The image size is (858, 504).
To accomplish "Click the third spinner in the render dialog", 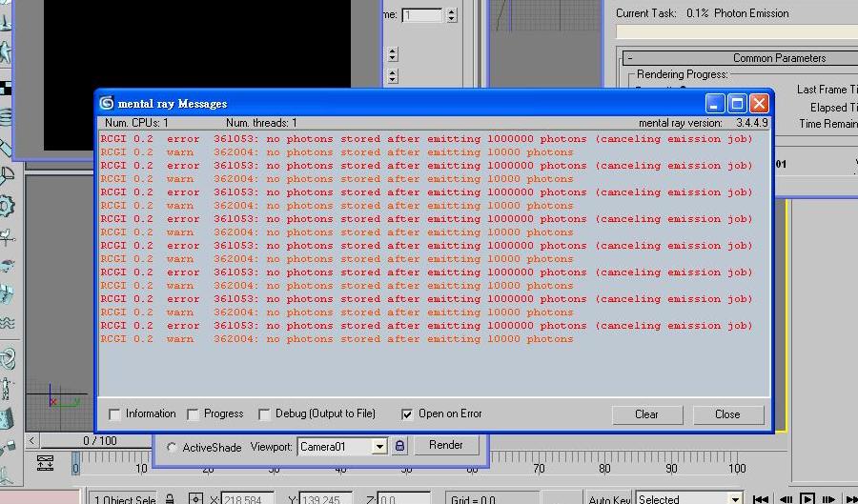I will pos(393,76).
